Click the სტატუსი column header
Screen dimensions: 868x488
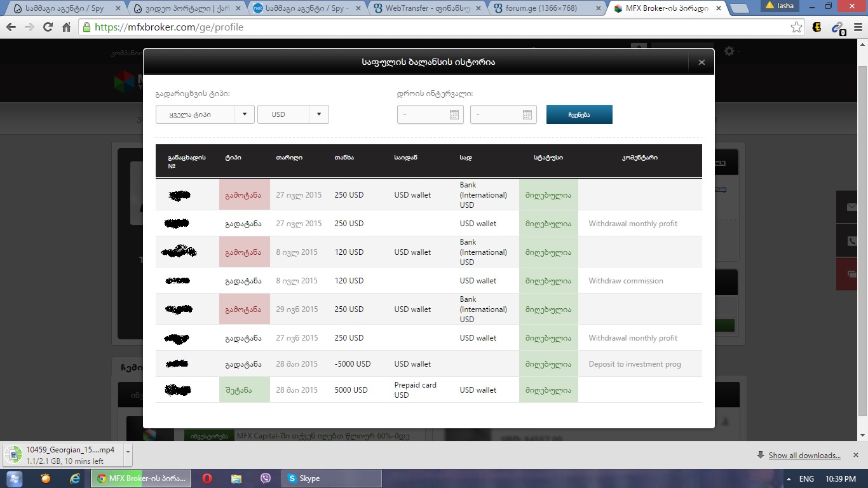pyautogui.click(x=548, y=158)
